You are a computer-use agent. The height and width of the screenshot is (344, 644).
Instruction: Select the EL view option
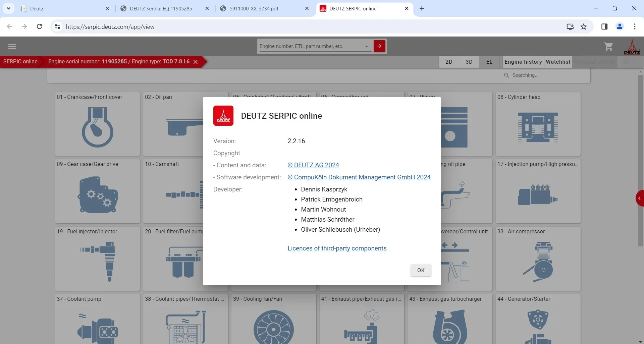489,62
